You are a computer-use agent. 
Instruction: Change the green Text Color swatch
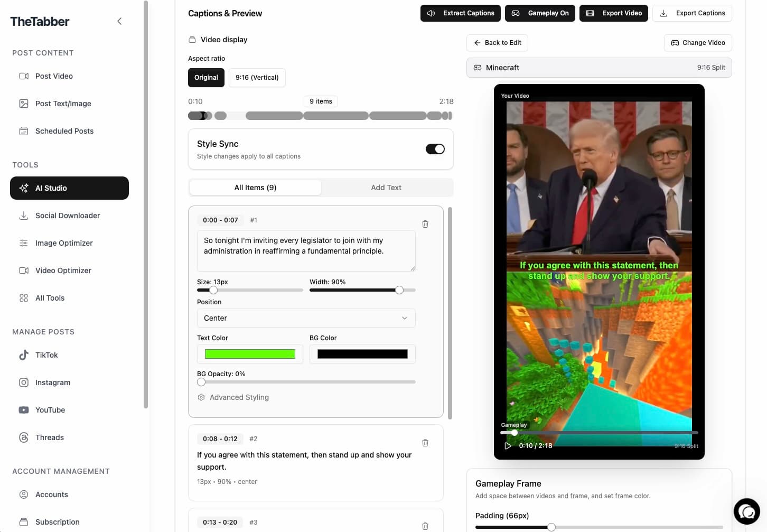point(249,353)
